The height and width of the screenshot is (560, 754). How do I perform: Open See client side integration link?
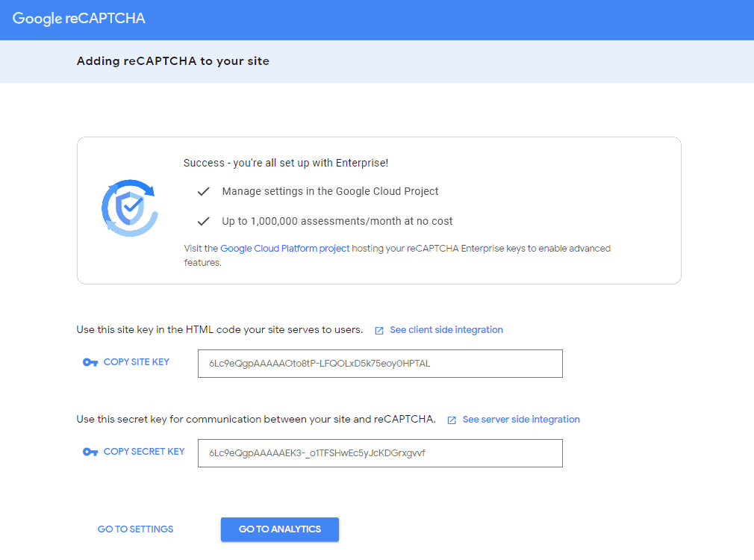[x=446, y=330]
